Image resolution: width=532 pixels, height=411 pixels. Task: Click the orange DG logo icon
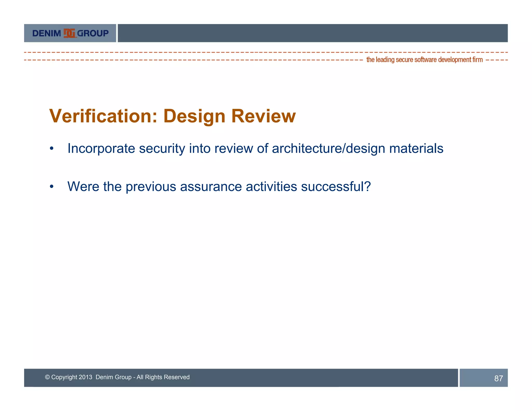point(70,33)
